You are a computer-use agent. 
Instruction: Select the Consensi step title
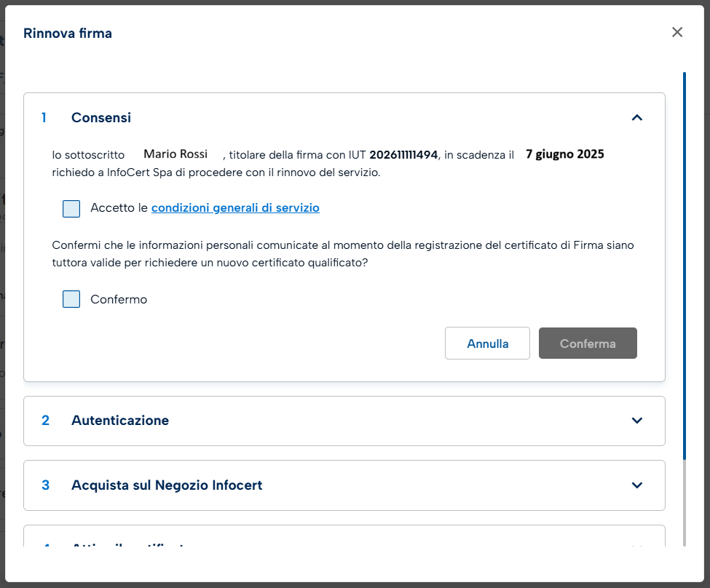click(x=101, y=118)
